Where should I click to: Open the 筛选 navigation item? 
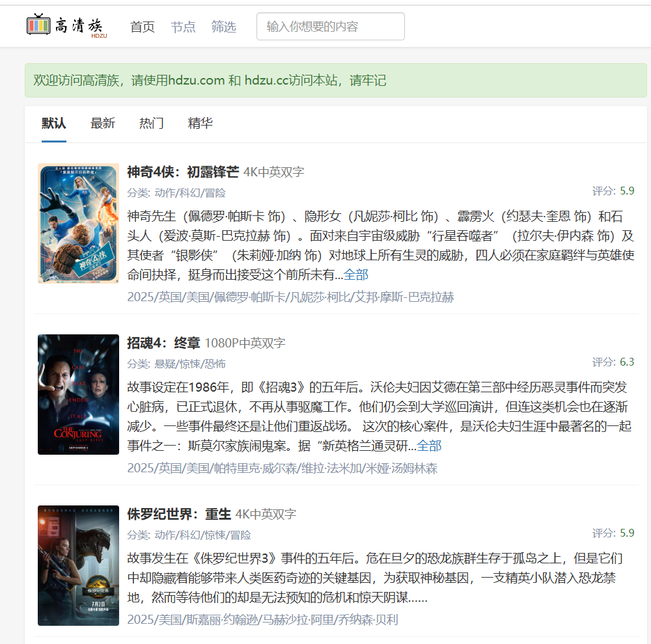[224, 27]
